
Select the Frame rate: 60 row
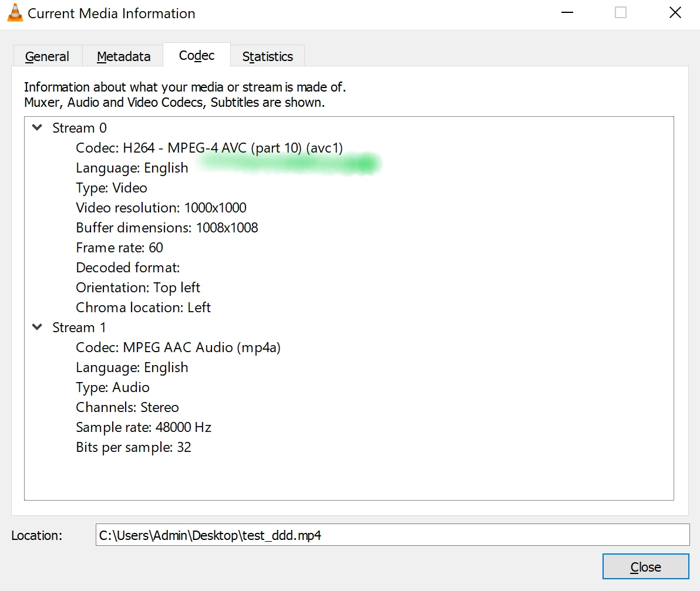pos(120,248)
